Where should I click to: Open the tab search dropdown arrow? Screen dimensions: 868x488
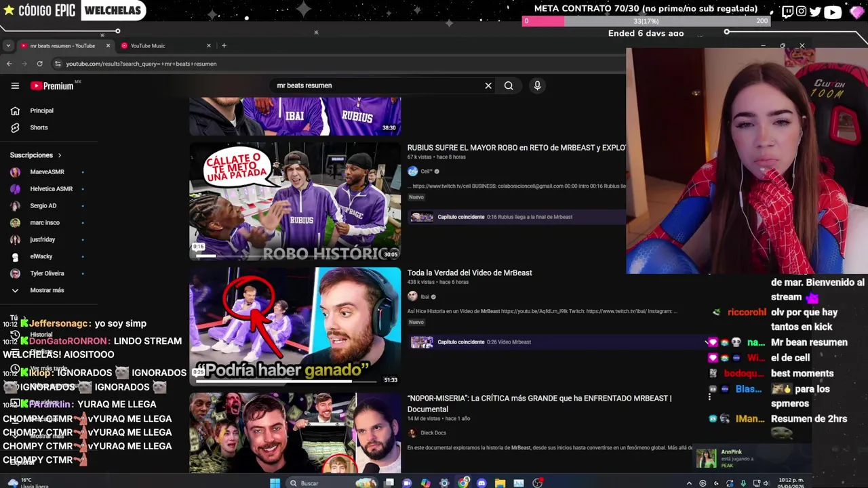pos(7,45)
